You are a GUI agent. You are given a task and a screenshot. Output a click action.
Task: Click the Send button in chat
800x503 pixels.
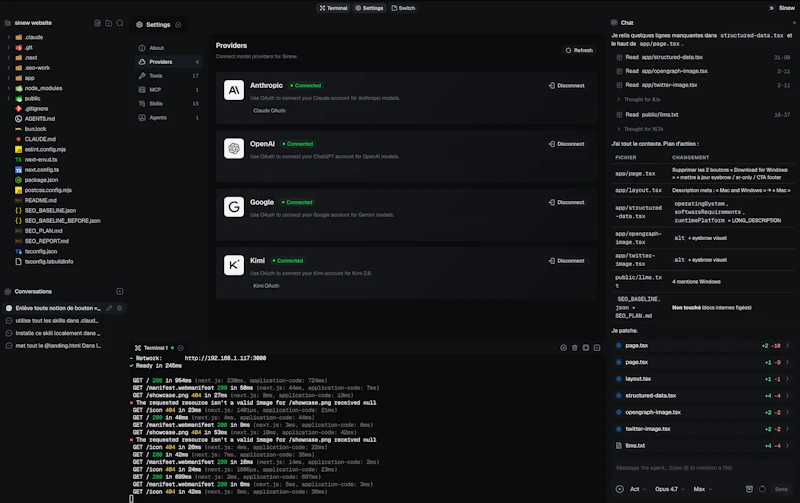(781, 489)
